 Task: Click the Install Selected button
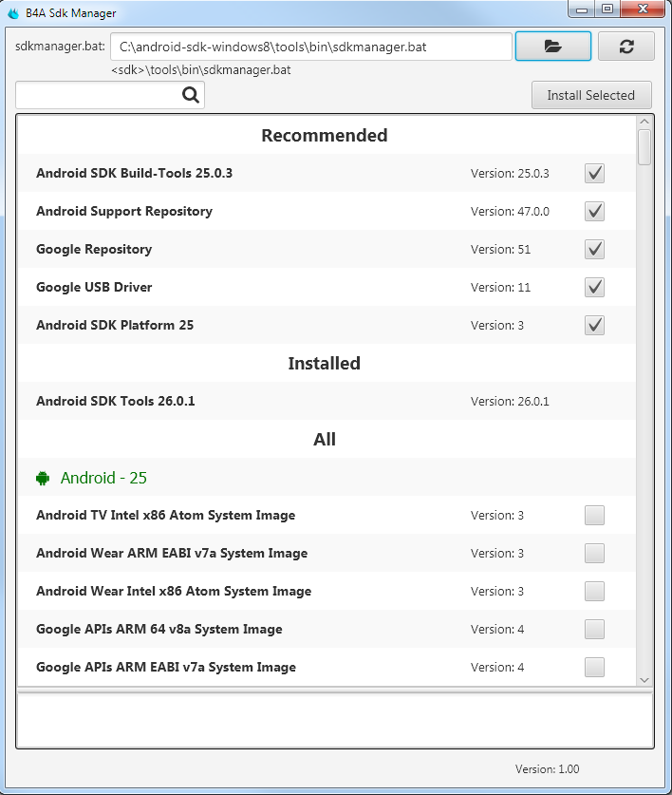591,95
